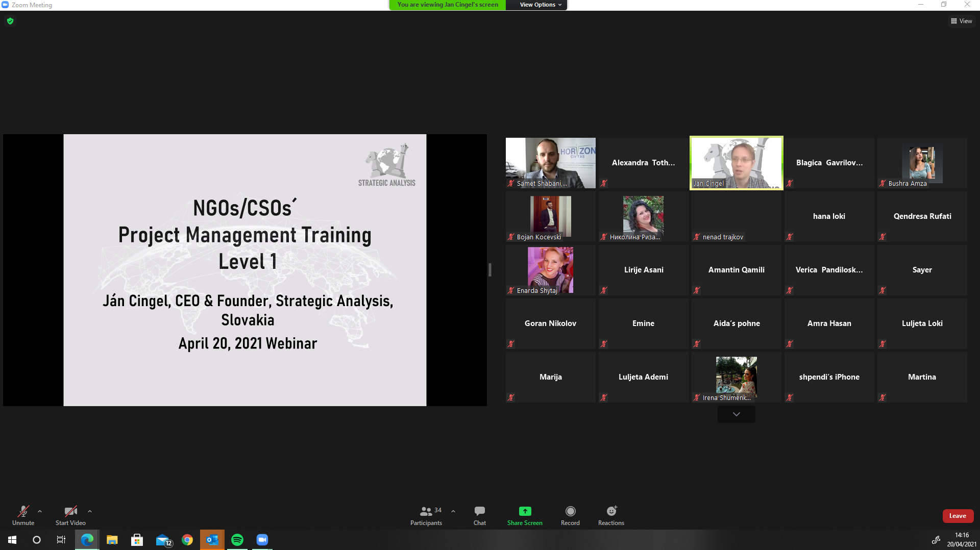
Task: Click the shared screen slide area
Action: pyautogui.click(x=245, y=270)
